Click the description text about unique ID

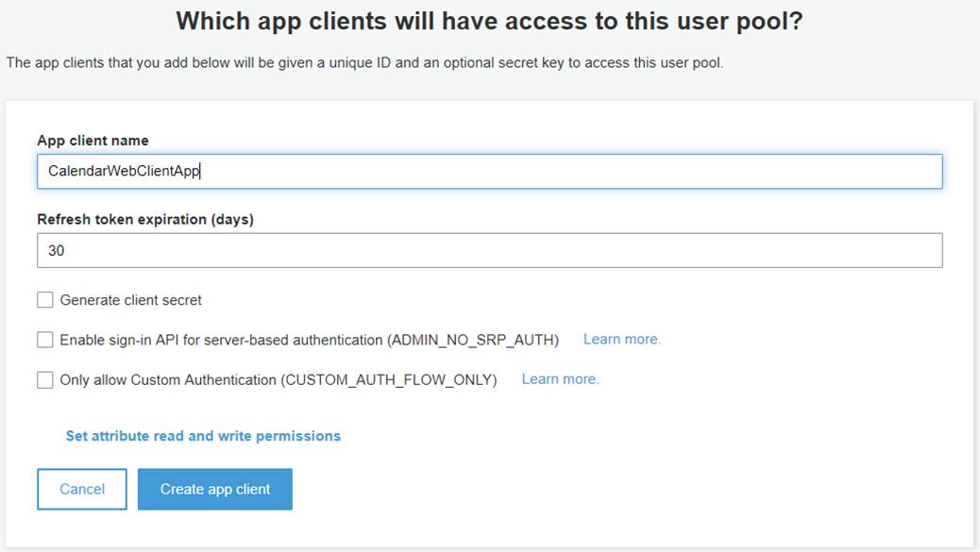364,63
